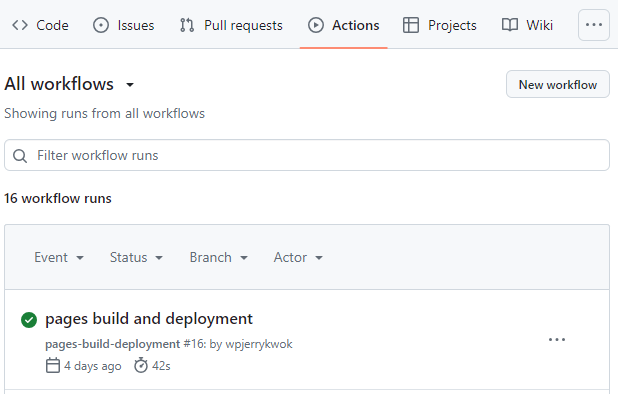Go to Pull requests tab
618x394 pixels.
tap(231, 25)
